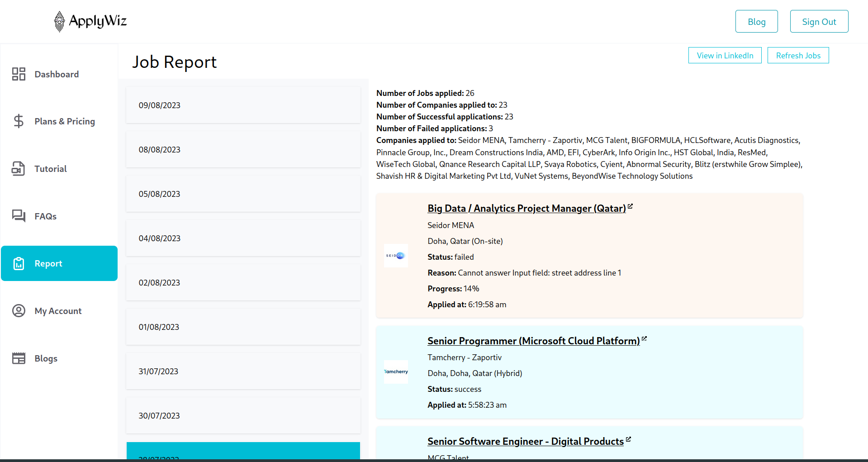Click the ApplyWiz wizard logo icon
This screenshot has width=868, height=462.
59,21
